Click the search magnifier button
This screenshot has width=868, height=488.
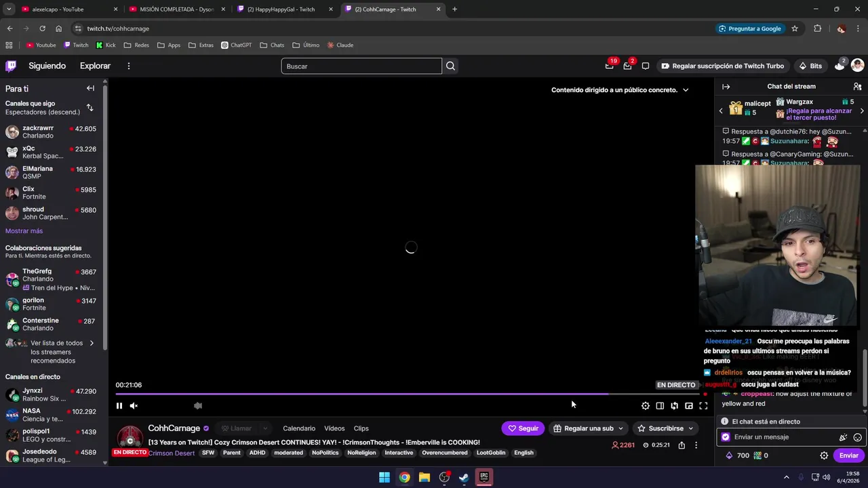point(450,66)
